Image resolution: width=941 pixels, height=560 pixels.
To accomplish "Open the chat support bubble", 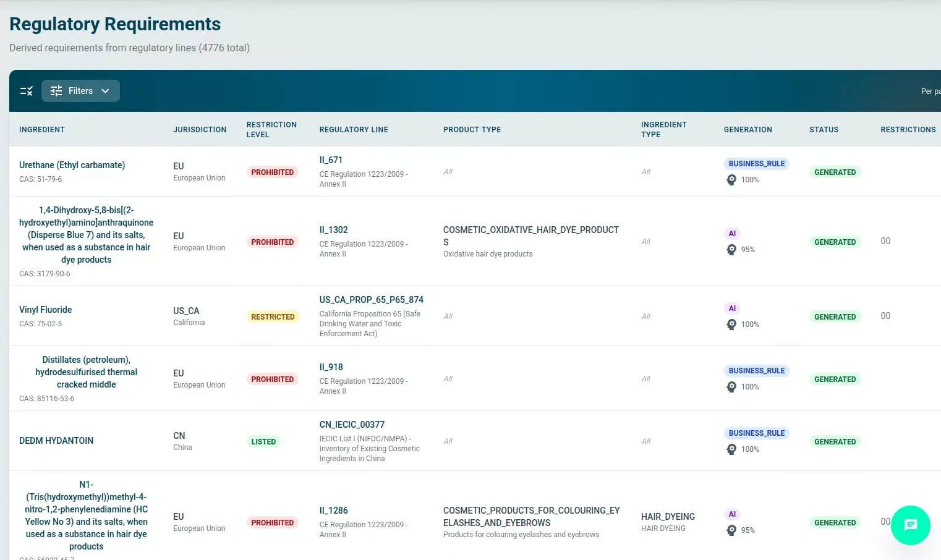I will [910, 525].
